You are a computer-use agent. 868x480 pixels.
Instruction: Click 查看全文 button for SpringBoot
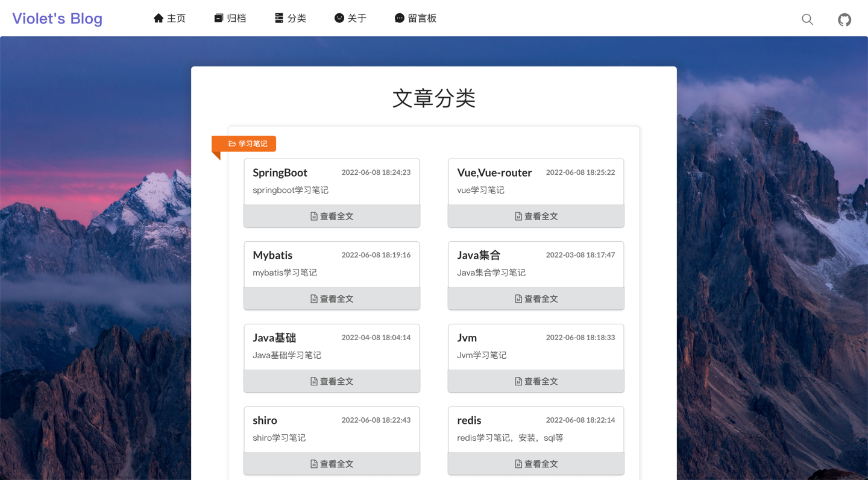click(x=332, y=216)
